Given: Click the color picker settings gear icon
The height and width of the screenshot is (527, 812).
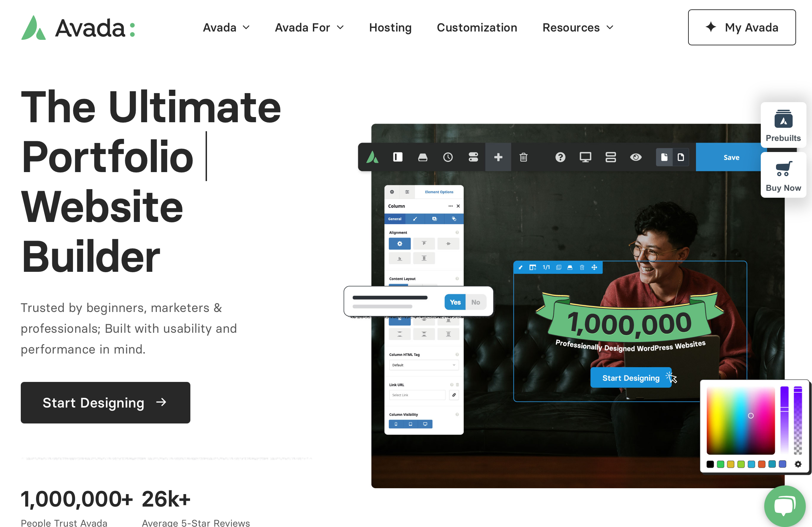Looking at the screenshot, I should tap(798, 464).
